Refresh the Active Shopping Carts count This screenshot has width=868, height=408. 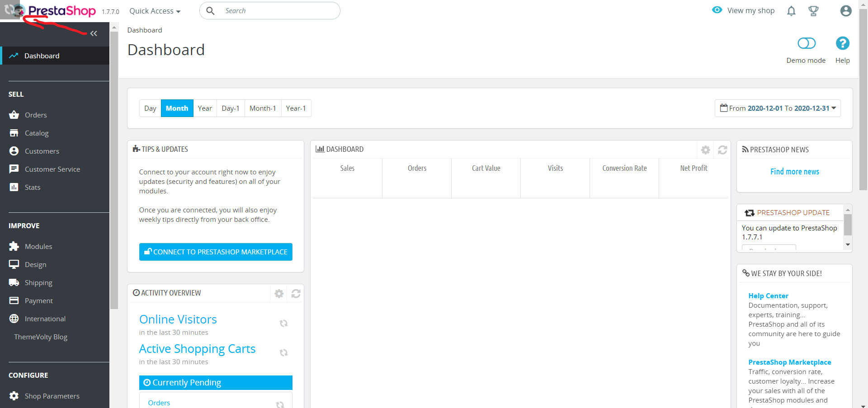(x=283, y=353)
